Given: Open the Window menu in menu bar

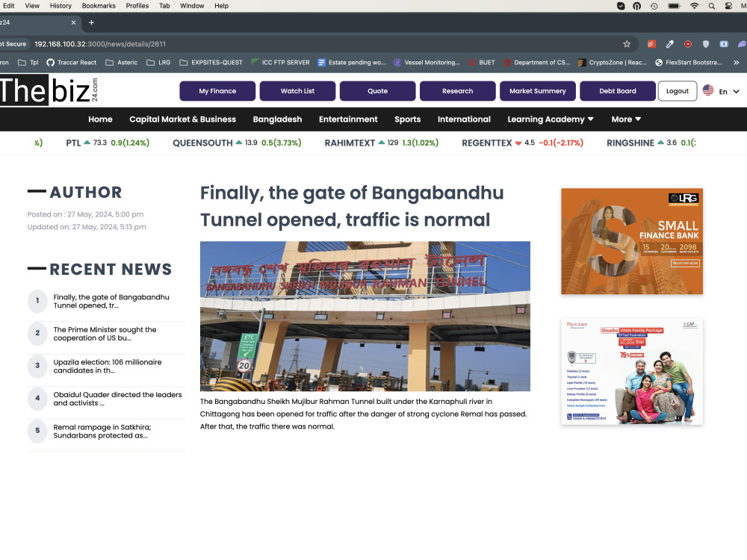Looking at the screenshot, I should coord(192,6).
